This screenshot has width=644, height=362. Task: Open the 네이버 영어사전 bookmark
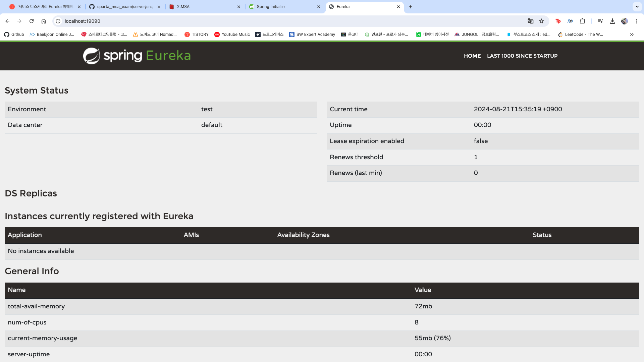pyautogui.click(x=432, y=35)
